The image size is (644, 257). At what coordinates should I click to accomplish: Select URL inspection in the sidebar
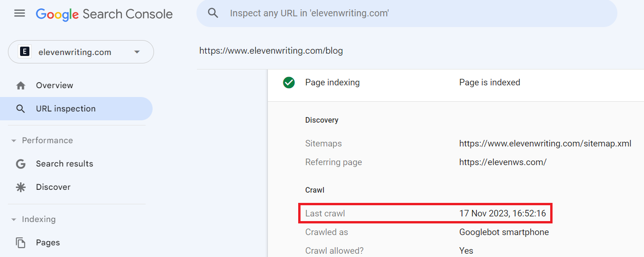76,109
